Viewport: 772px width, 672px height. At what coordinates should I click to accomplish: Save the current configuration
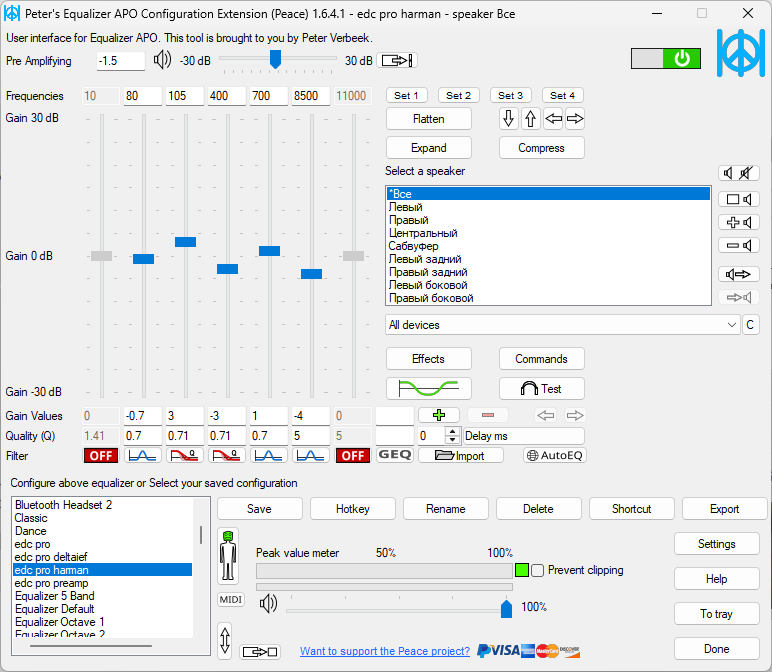pyautogui.click(x=259, y=509)
